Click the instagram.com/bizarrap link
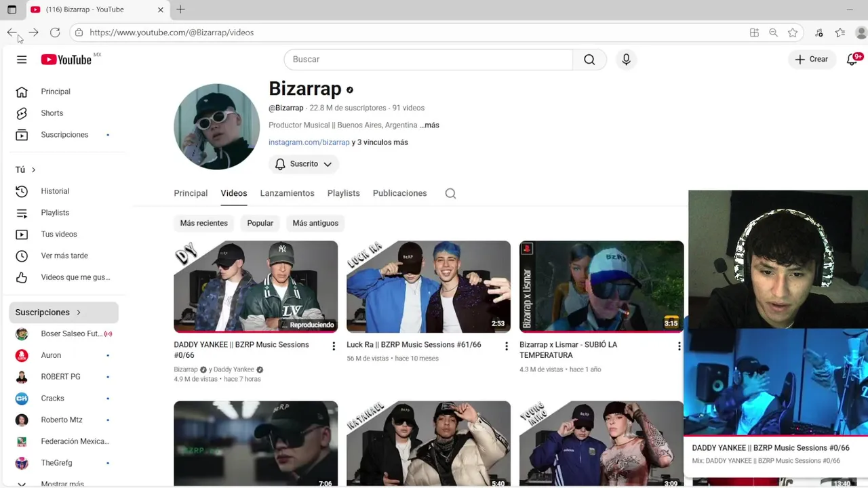 tap(309, 142)
